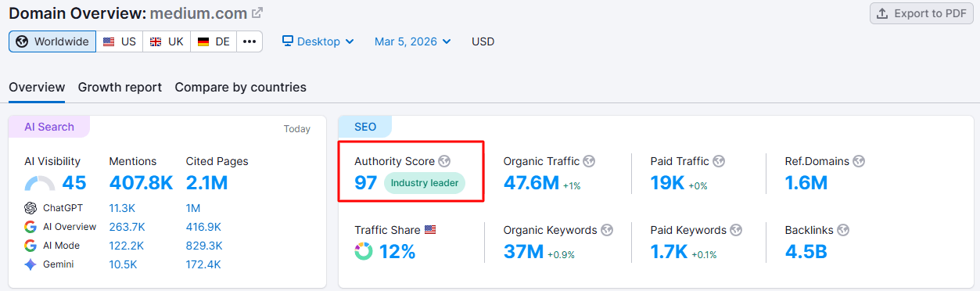Open Gemini mentions 10.5K

click(123, 264)
